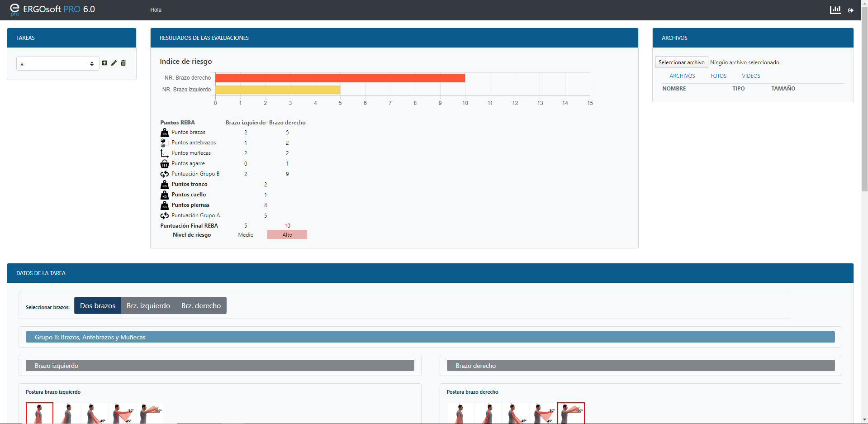
Task: Click the weight icon beside Puntos cuello
Action: [165, 195]
